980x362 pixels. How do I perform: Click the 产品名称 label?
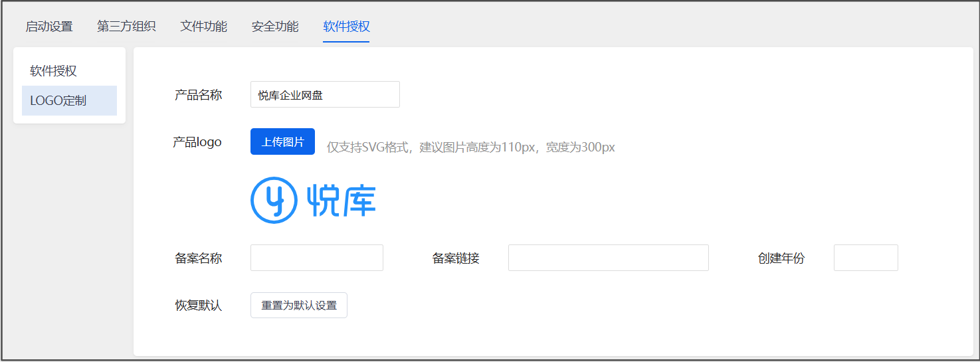[198, 95]
